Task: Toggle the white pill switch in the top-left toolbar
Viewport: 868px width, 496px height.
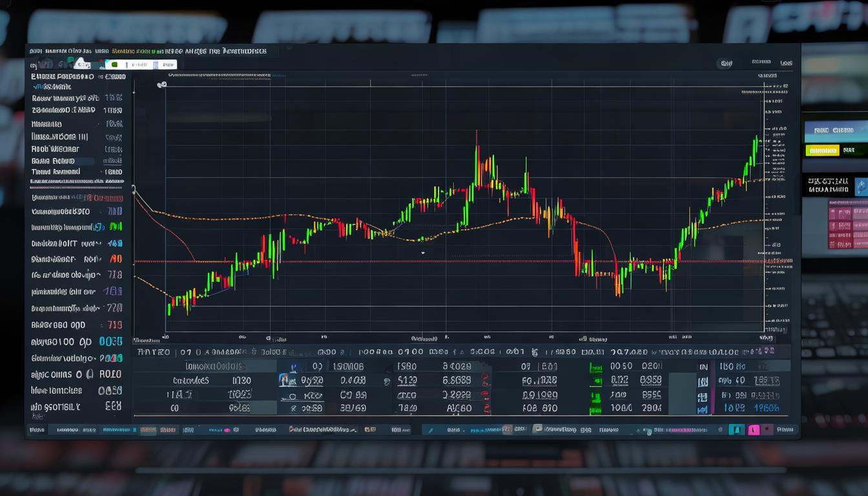Action: point(81,64)
